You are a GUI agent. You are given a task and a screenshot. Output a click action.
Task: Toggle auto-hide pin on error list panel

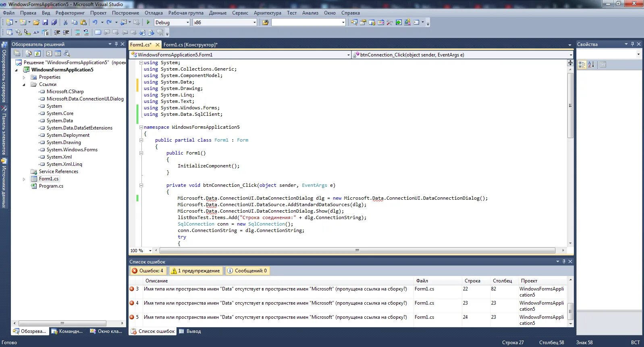[x=564, y=261]
